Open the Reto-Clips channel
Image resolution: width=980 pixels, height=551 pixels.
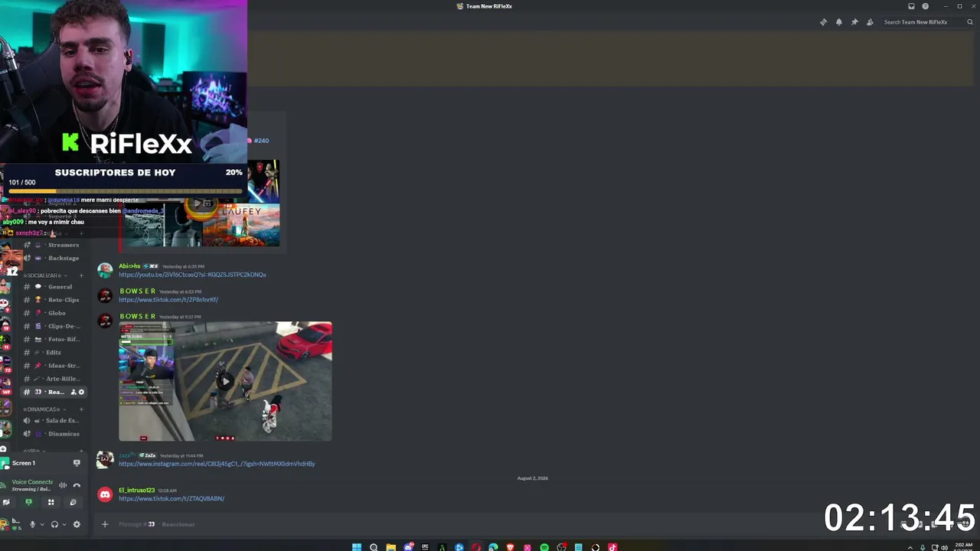[x=54, y=300]
